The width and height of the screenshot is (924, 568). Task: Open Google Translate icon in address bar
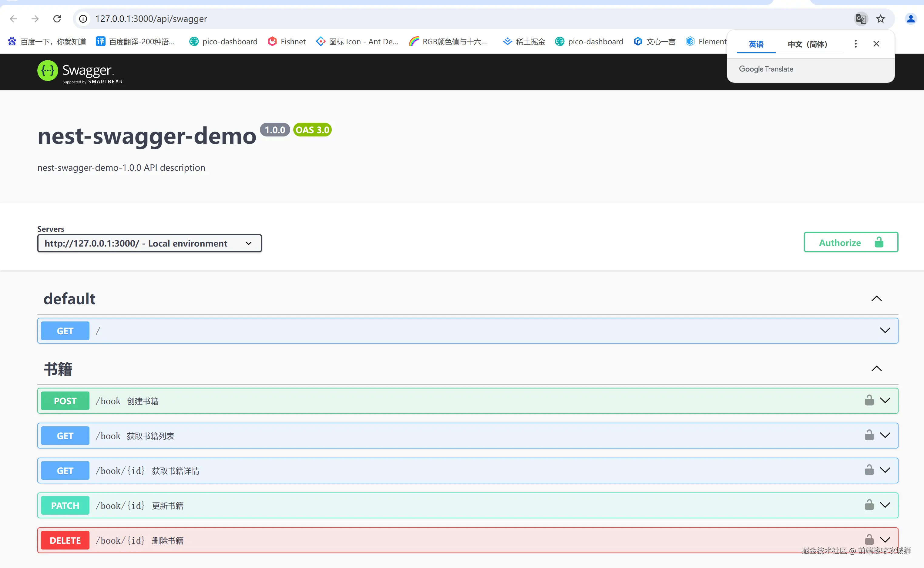tap(861, 19)
